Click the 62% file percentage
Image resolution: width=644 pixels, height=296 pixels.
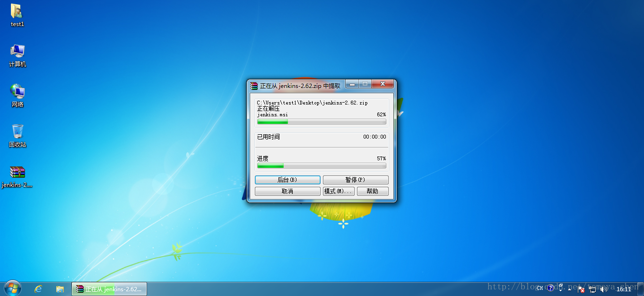click(381, 115)
